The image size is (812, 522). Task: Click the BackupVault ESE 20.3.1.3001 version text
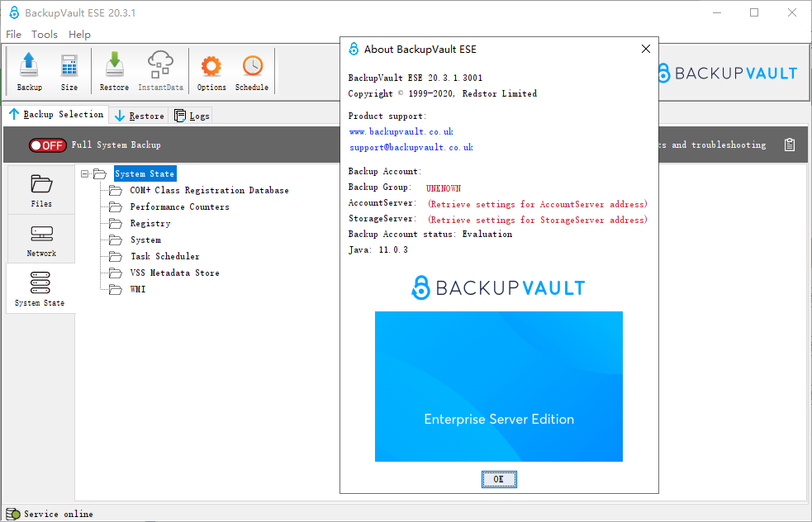(x=415, y=78)
